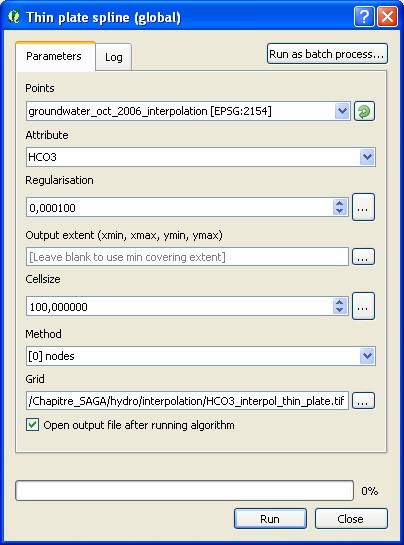The height and width of the screenshot is (545, 404).
Task: Click the Run button
Action: pyautogui.click(x=270, y=519)
